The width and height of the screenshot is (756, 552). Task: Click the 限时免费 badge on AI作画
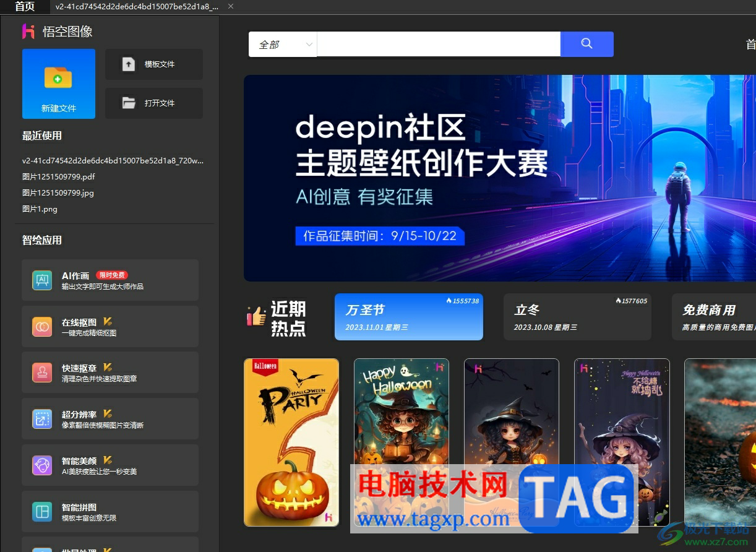pos(112,275)
